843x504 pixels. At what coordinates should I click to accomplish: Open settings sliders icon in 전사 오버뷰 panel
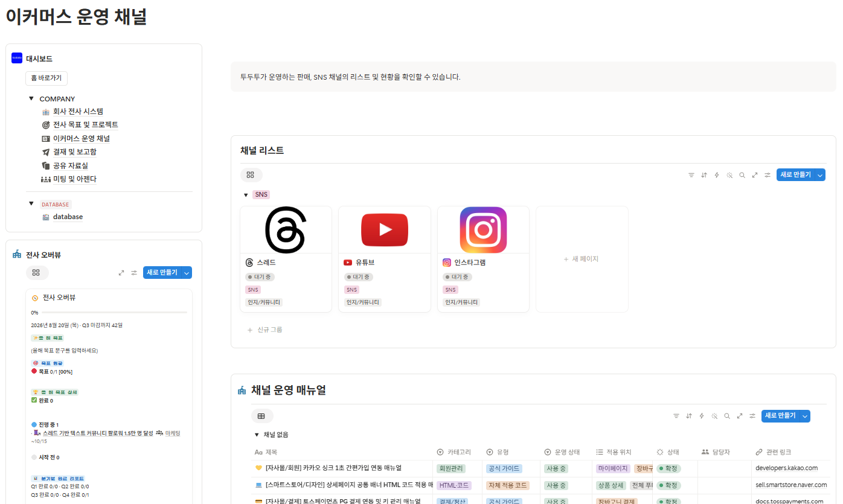(134, 273)
